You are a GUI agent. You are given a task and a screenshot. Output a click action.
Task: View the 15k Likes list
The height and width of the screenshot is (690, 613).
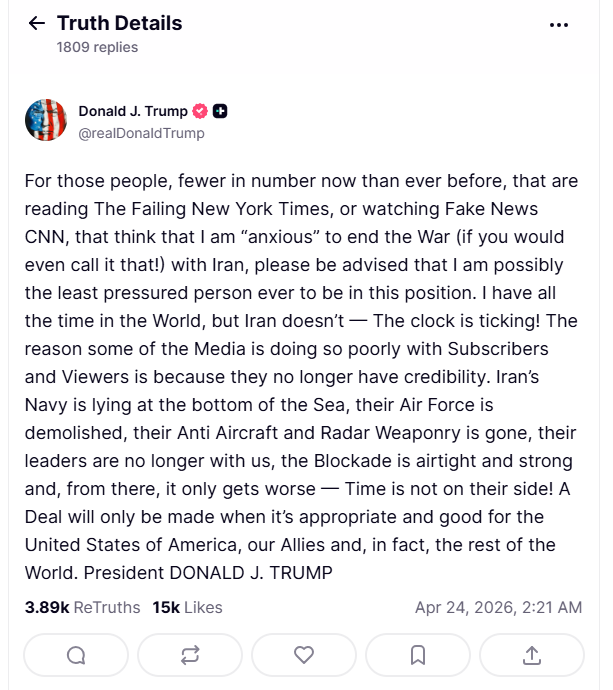tap(187, 607)
